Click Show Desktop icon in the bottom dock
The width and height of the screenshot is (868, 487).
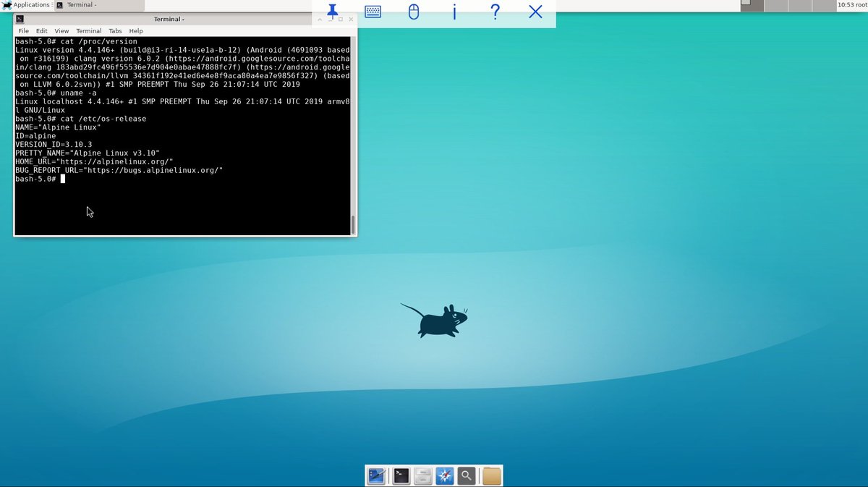point(376,475)
